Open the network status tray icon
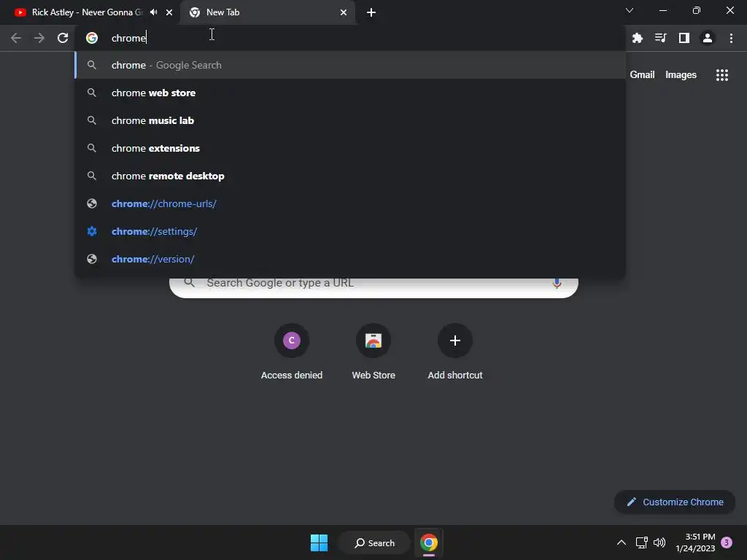 click(x=641, y=542)
